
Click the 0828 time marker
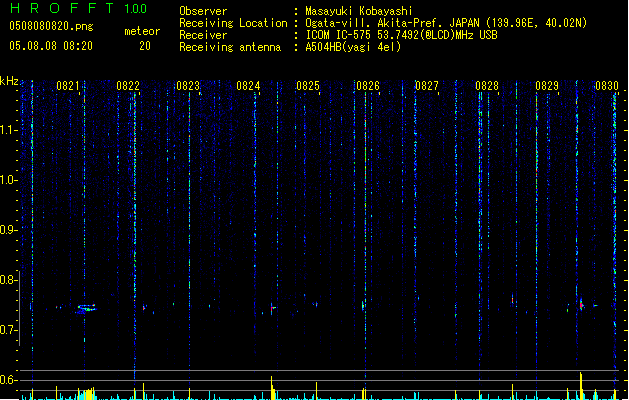(x=487, y=86)
